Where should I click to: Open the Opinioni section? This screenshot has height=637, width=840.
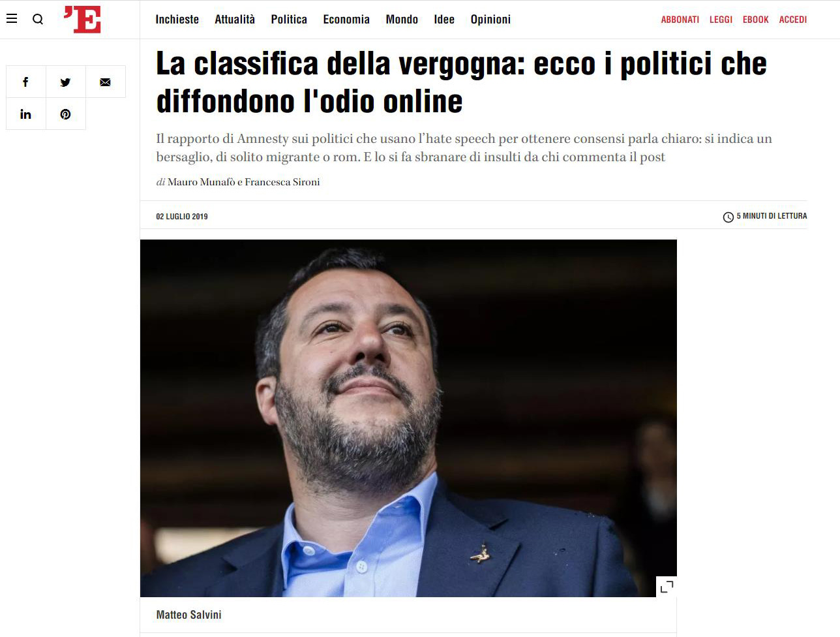490,20
